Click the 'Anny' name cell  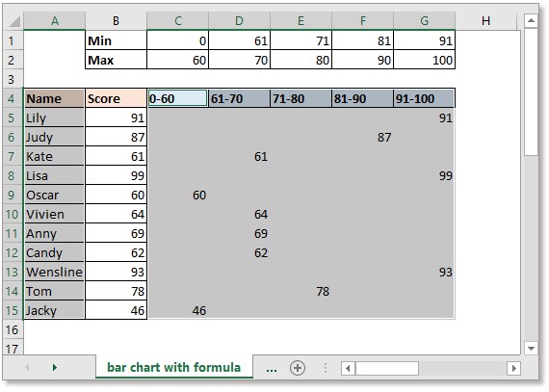click(x=54, y=233)
